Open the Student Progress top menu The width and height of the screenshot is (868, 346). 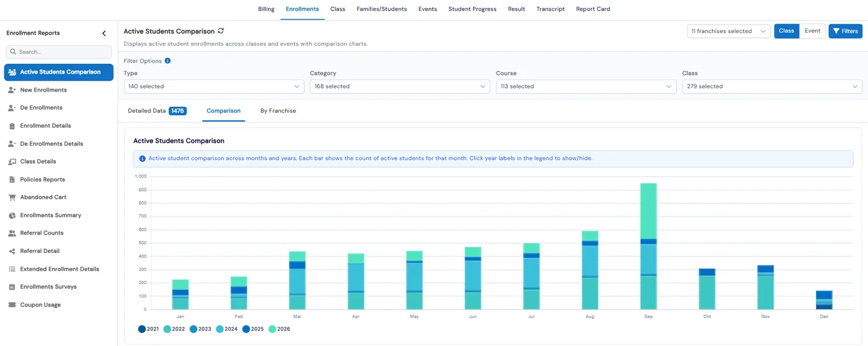[x=472, y=9]
